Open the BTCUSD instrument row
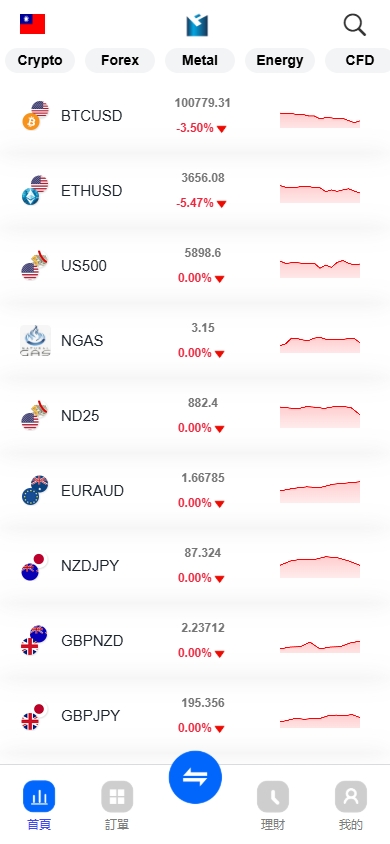Screen dimensions: 390x844 click(x=195, y=116)
